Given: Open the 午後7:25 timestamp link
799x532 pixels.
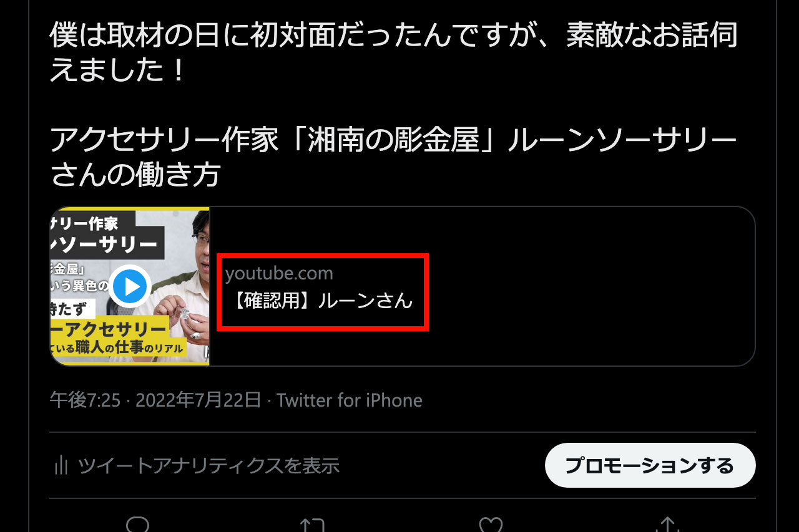Looking at the screenshot, I should pos(85,400).
